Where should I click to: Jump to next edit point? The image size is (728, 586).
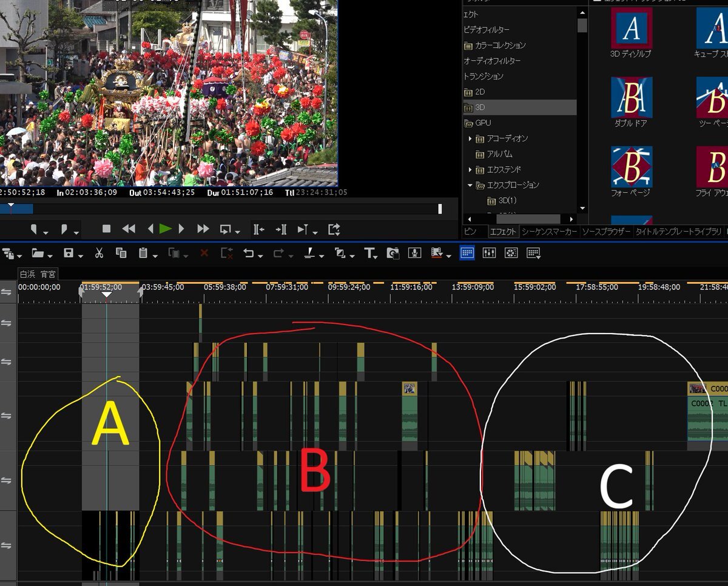coord(281,229)
